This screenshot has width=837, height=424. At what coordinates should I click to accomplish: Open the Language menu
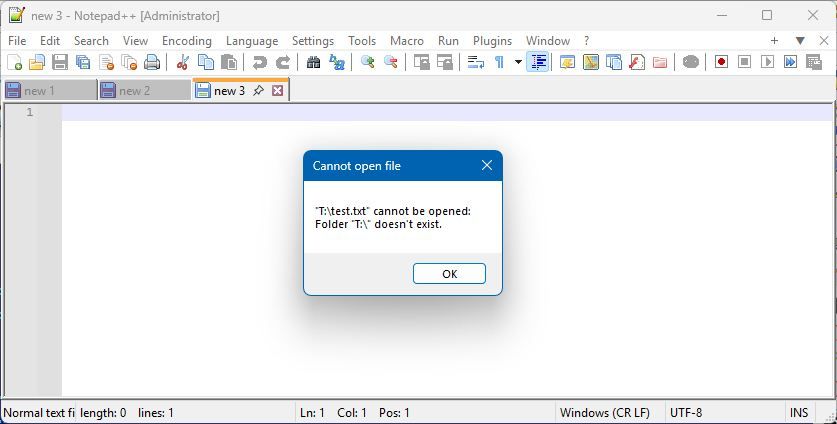click(x=252, y=41)
